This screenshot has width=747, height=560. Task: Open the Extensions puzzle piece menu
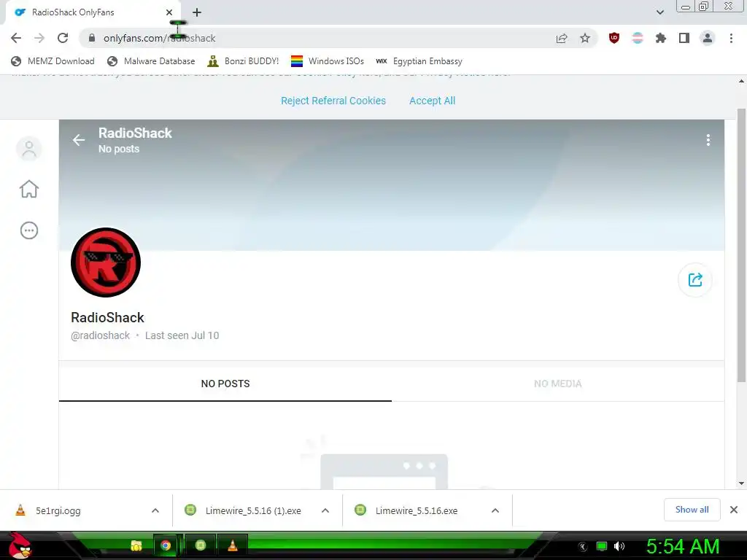(661, 38)
